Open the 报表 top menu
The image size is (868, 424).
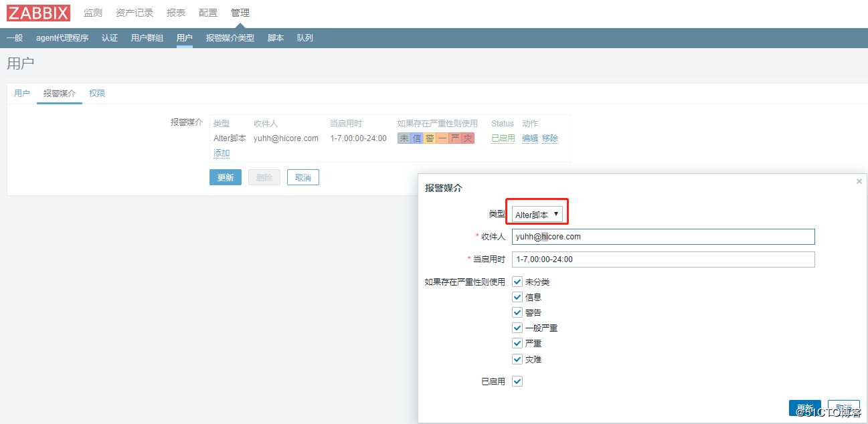tap(176, 13)
